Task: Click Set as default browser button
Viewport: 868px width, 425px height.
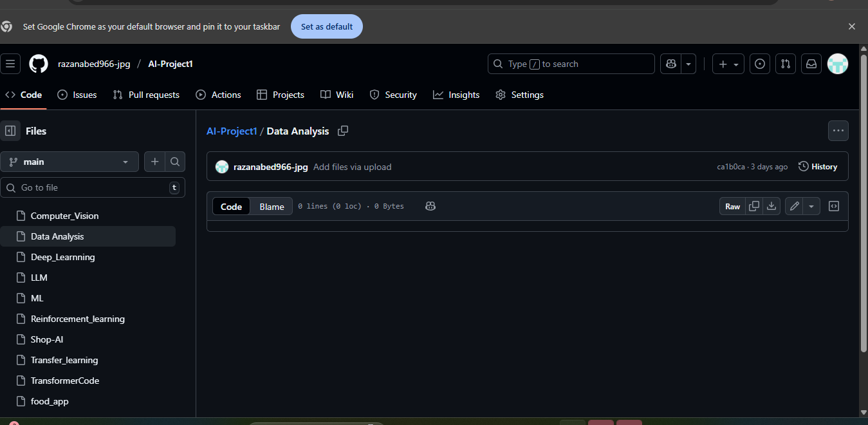Action: [327, 26]
